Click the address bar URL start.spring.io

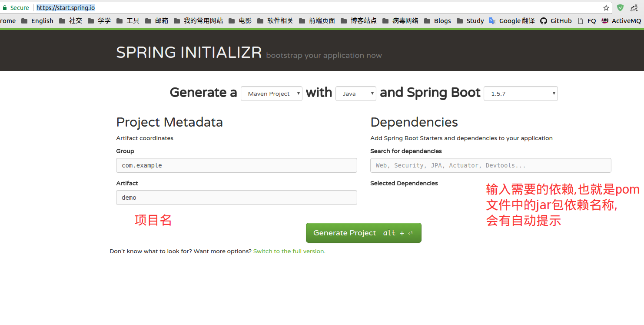66,8
